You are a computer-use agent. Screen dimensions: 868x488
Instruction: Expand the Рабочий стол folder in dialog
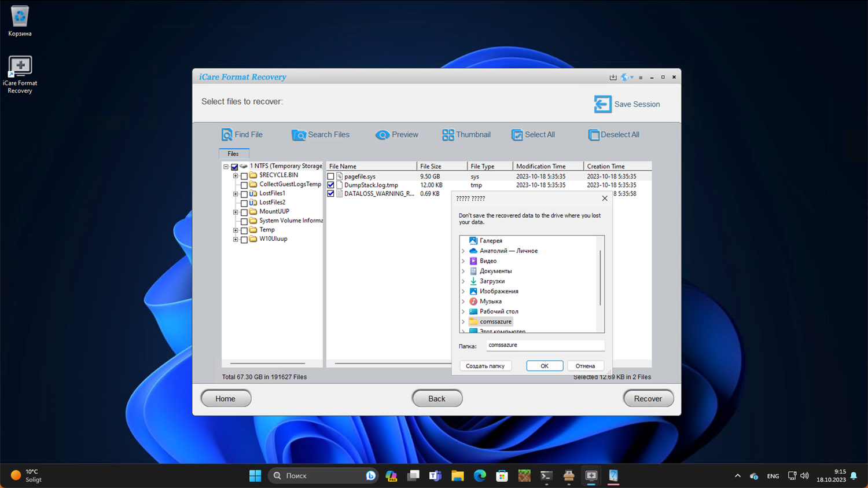463,312
